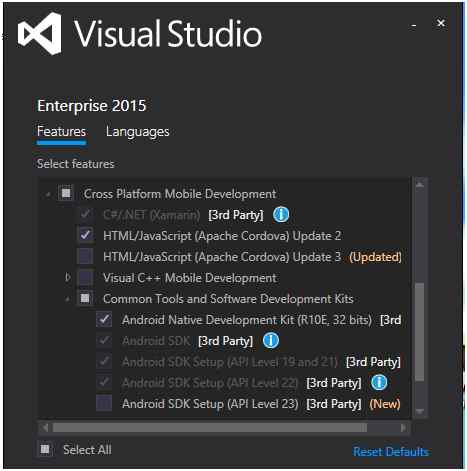The width and height of the screenshot is (467, 471).
Task: Click vertical scrollbar up arrow
Action: tap(420, 184)
